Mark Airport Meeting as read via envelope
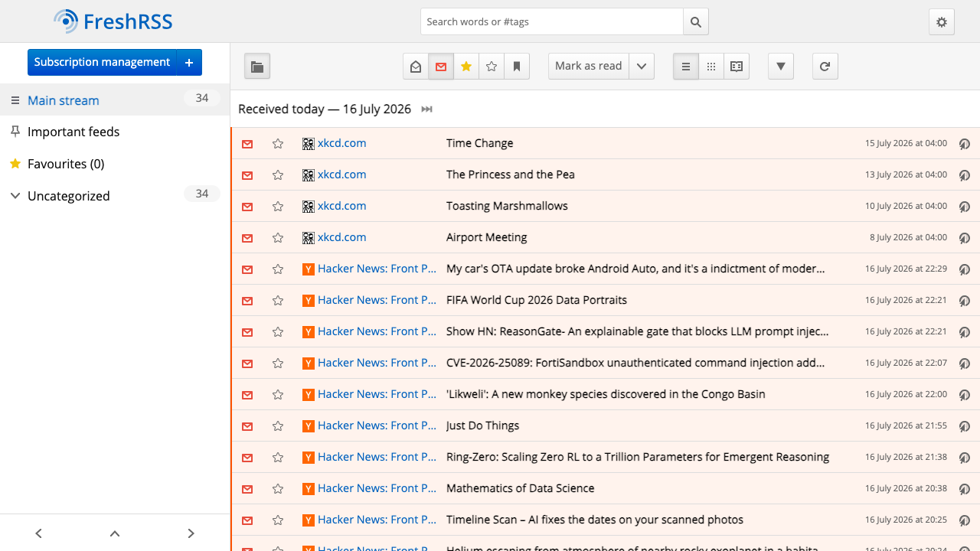The width and height of the screenshot is (980, 551). tap(247, 238)
